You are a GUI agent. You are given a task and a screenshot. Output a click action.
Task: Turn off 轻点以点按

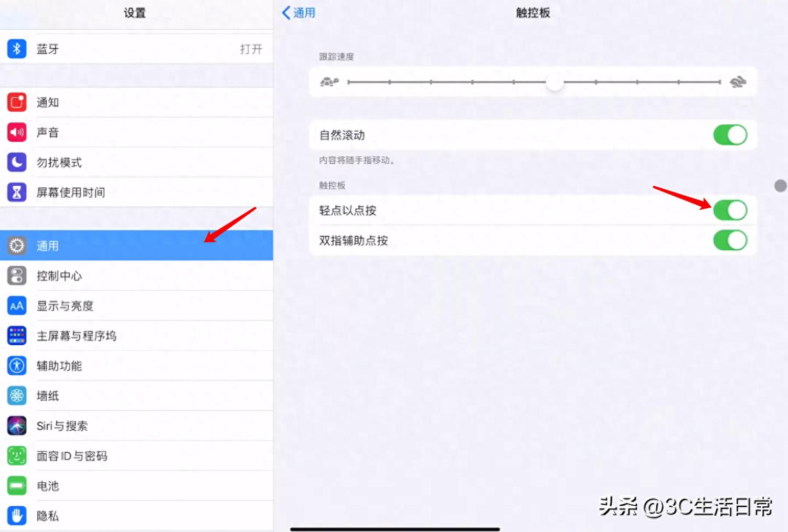point(730,210)
